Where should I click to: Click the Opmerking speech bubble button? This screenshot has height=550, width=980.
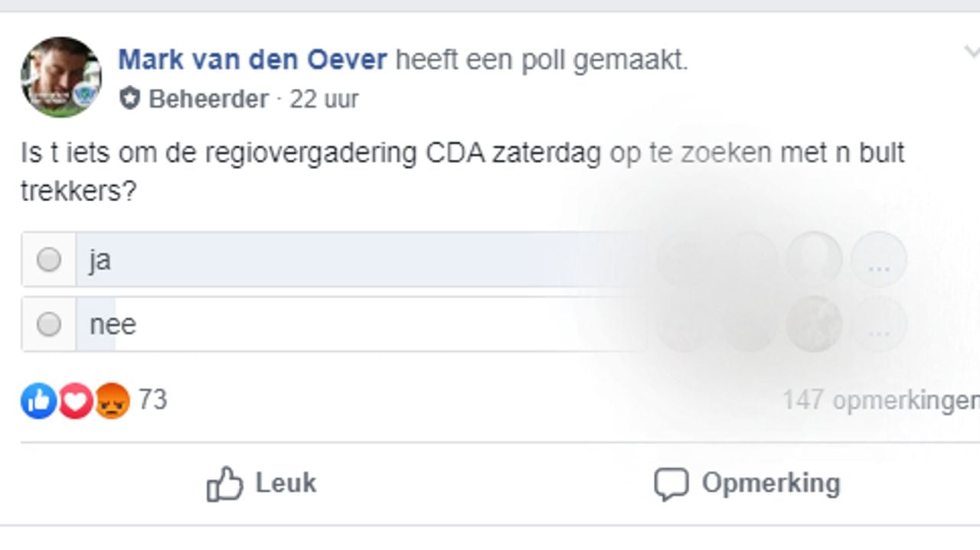coord(747,484)
